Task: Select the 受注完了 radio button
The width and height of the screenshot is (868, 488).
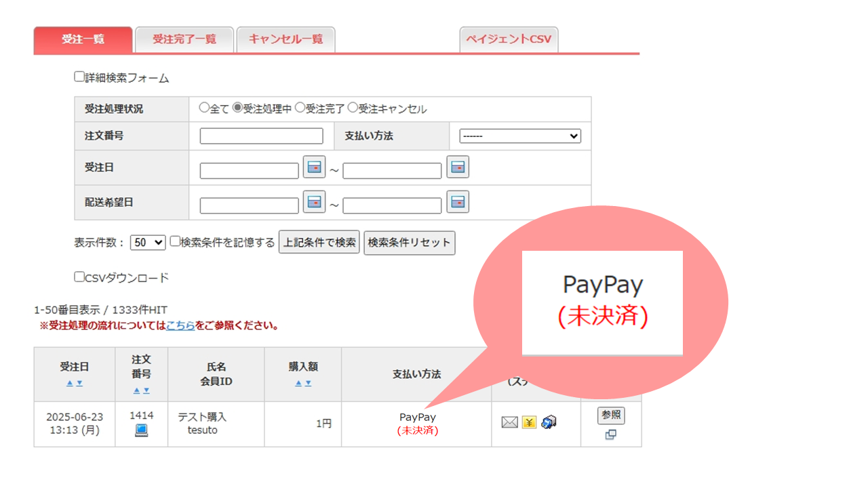Action: (x=300, y=108)
